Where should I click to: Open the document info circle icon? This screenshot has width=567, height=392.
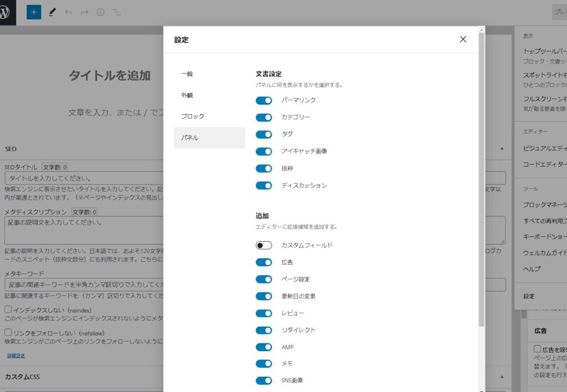pyautogui.click(x=101, y=12)
